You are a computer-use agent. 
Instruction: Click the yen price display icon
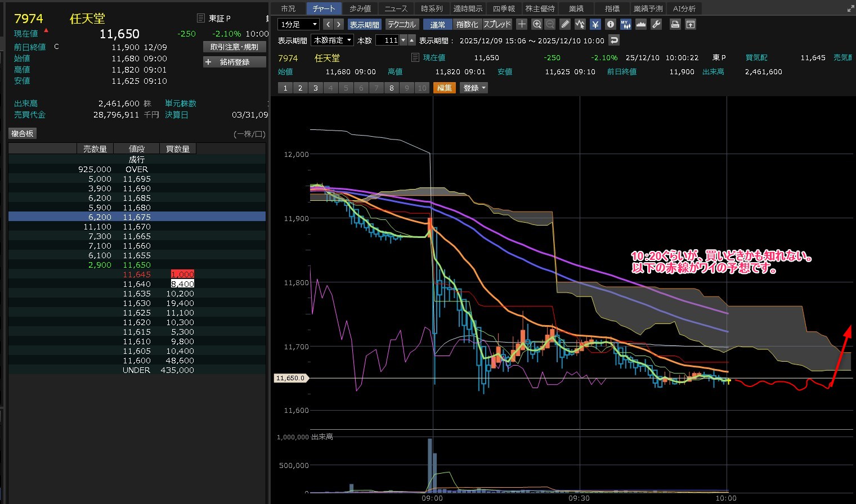coord(595,24)
